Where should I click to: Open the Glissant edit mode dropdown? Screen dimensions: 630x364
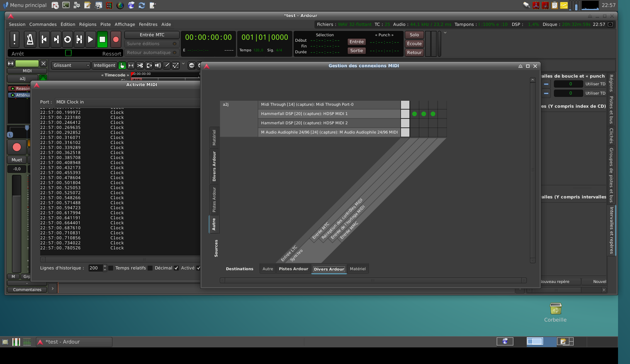tap(71, 66)
